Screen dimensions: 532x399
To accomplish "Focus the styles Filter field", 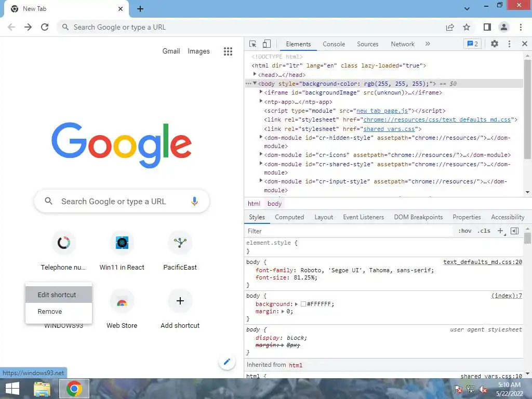I will pos(350,231).
